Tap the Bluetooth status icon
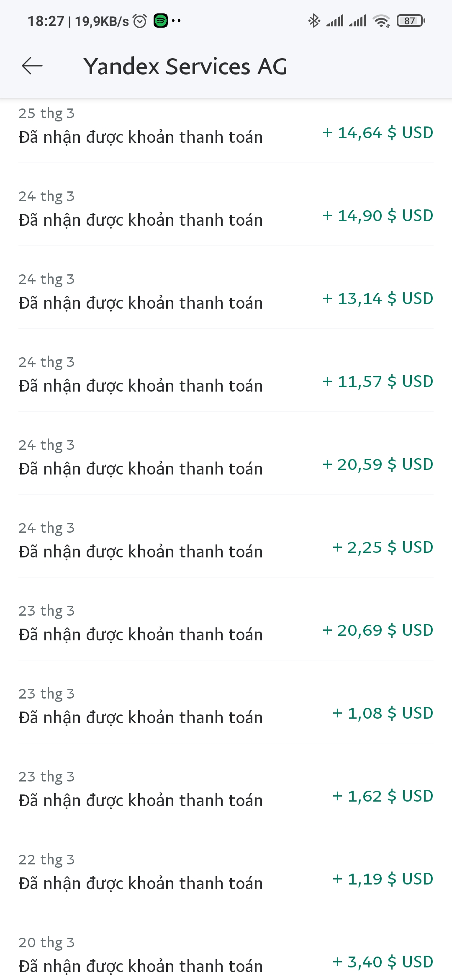Viewport: 452px width, 980px height. [314, 21]
